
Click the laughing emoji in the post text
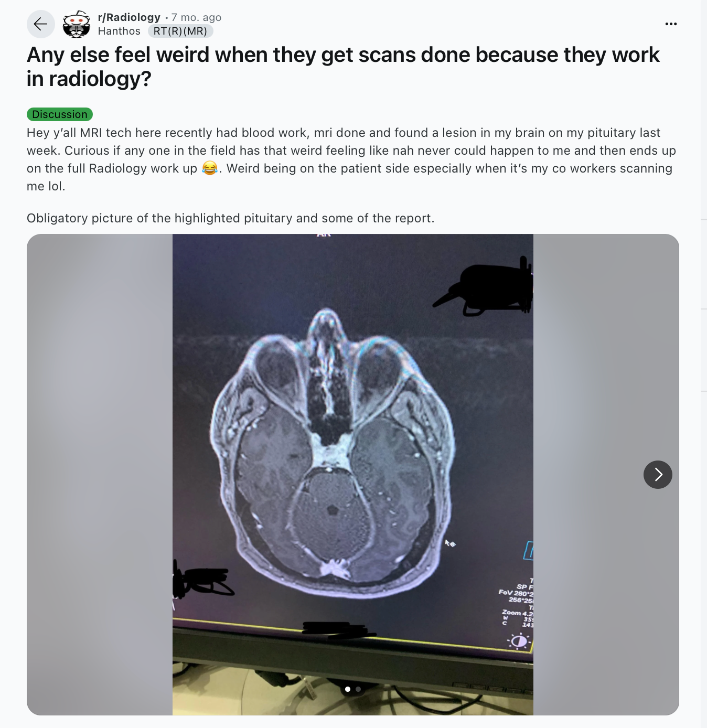(210, 168)
